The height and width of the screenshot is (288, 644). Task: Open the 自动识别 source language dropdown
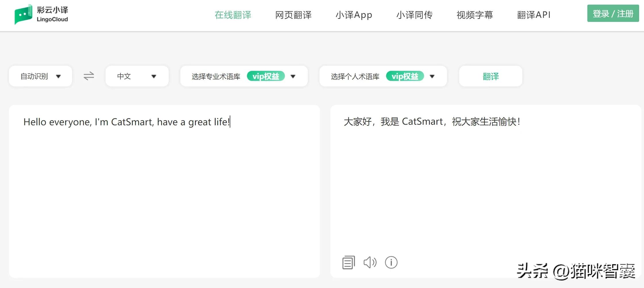pyautogui.click(x=41, y=76)
